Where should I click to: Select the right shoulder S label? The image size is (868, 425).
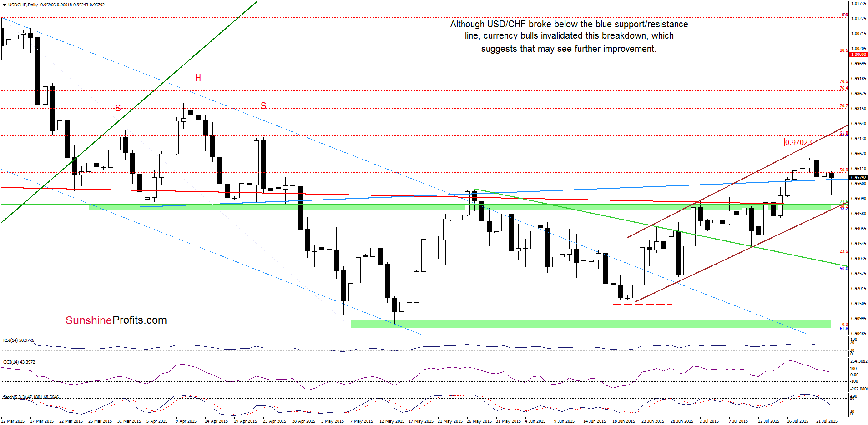(x=263, y=106)
